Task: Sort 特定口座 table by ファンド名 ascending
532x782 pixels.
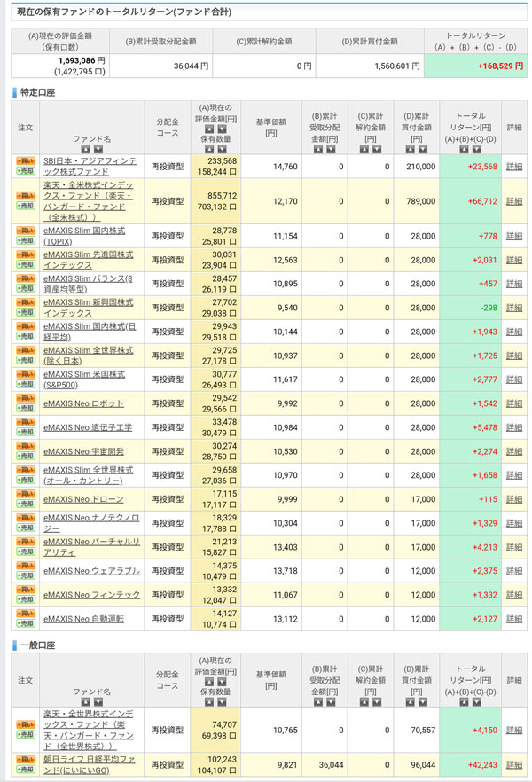Action: [86, 148]
